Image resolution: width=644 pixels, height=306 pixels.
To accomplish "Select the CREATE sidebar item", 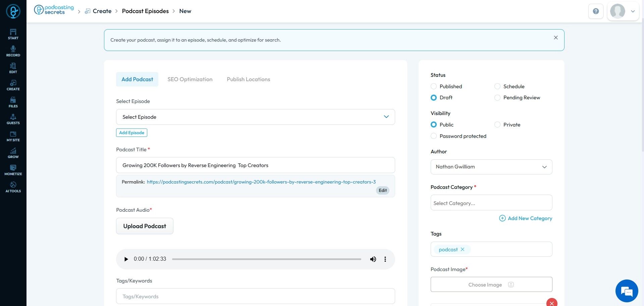I will click(x=13, y=85).
